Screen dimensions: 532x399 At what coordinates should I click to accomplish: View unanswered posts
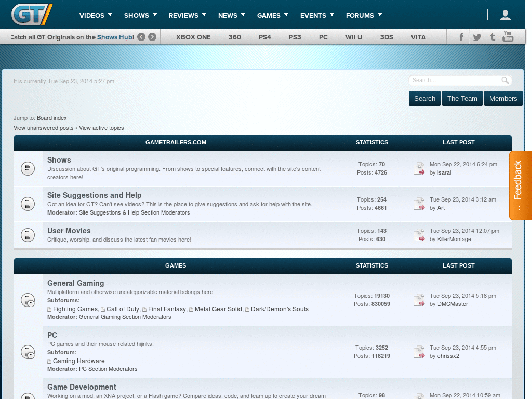tap(44, 128)
